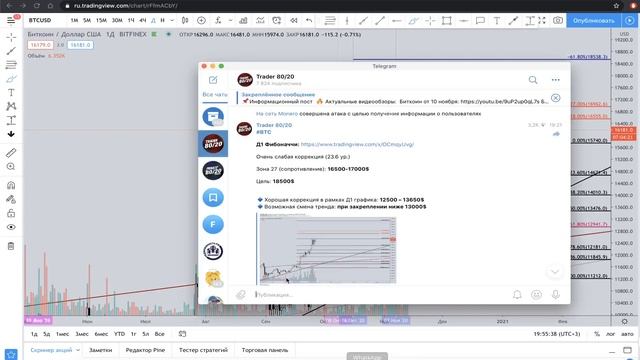
Task: Open the patterns tool group
Action: [x=11, y=106]
